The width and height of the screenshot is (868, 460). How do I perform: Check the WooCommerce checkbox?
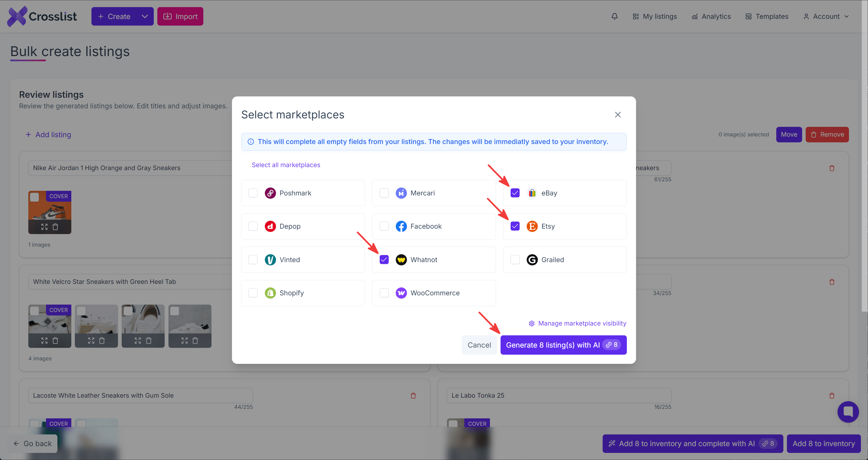tap(384, 293)
